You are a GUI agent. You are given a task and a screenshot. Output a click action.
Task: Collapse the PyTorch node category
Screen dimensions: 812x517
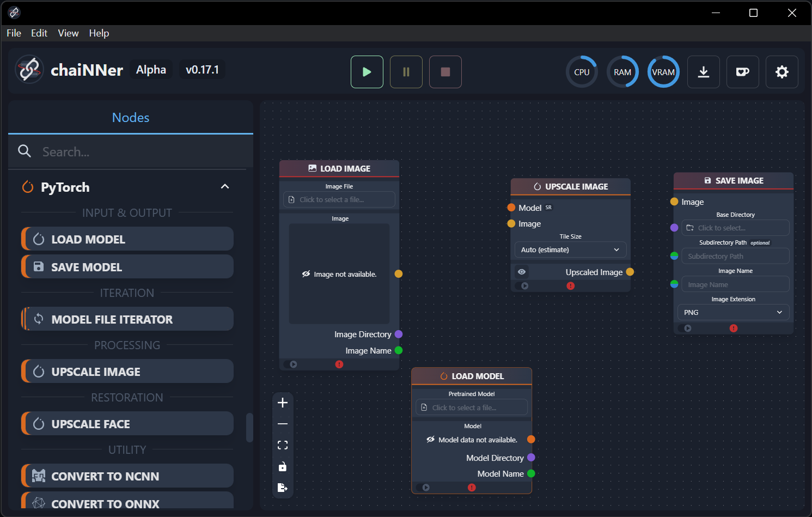point(225,187)
